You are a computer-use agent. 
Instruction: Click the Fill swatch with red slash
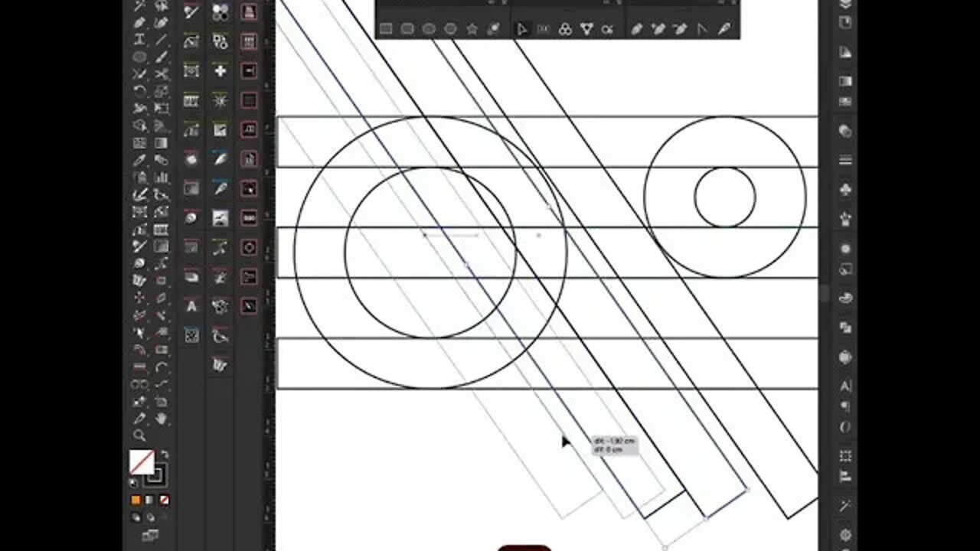pyautogui.click(x=141, y=462)
